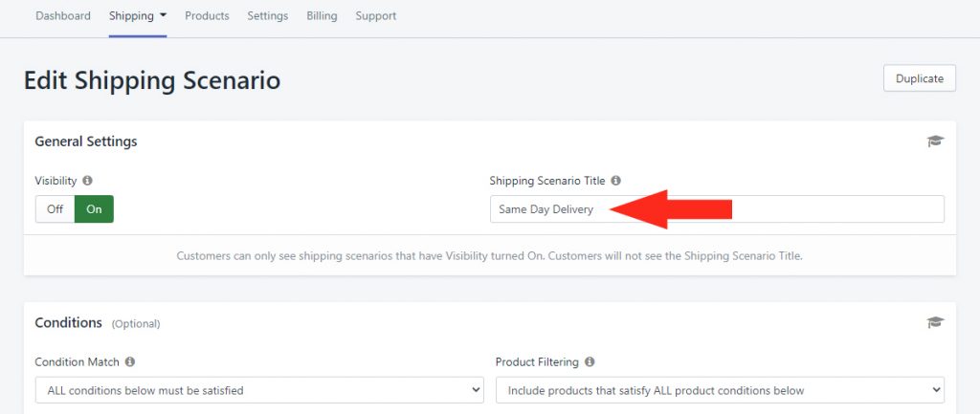Open the Settings page

point(268,15)
